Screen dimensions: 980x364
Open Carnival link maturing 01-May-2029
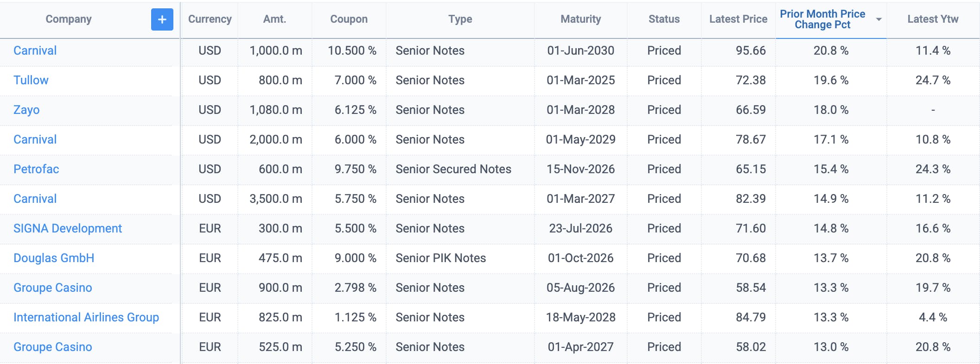(35, 139)
